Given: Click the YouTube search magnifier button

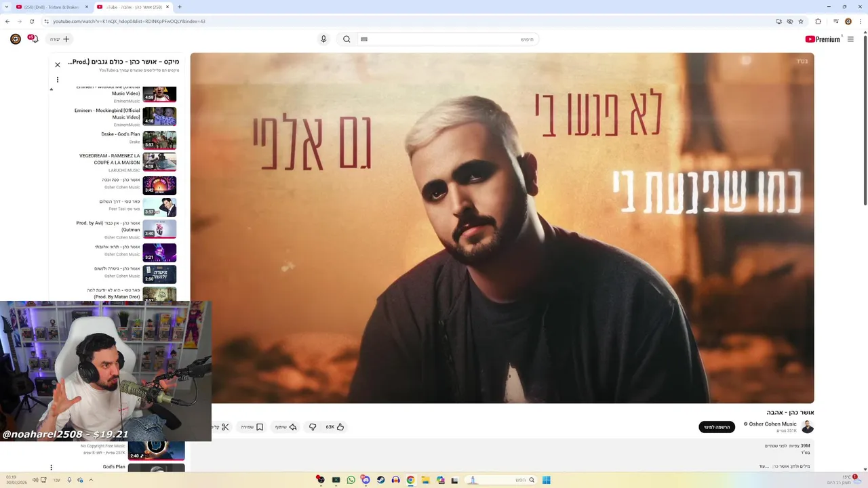Looking at the screenshot, I should 347,39.
